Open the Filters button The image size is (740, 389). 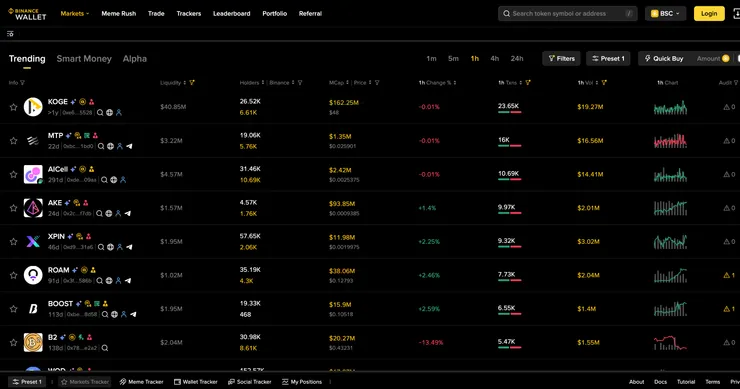[562, 59]
